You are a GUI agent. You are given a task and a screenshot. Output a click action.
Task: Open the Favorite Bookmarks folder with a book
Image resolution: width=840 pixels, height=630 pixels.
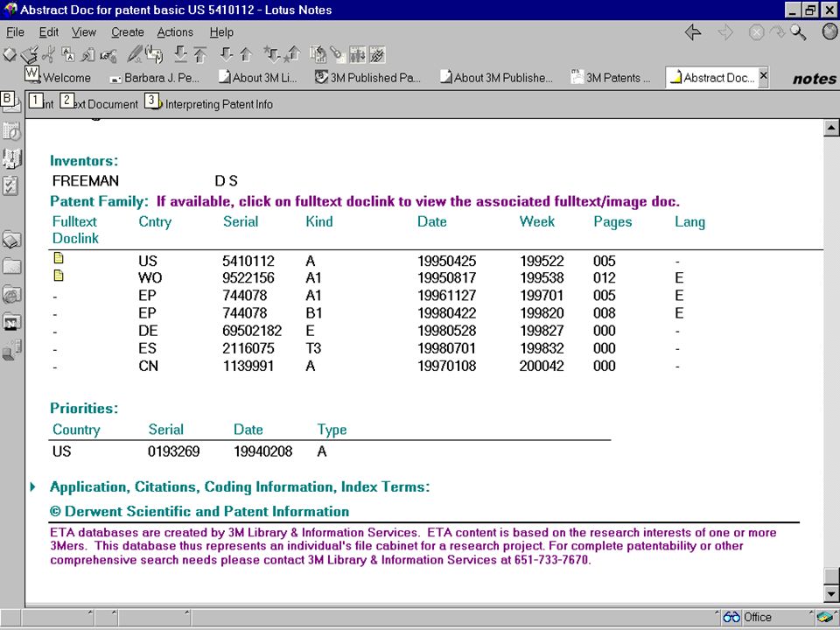[11, 240]
